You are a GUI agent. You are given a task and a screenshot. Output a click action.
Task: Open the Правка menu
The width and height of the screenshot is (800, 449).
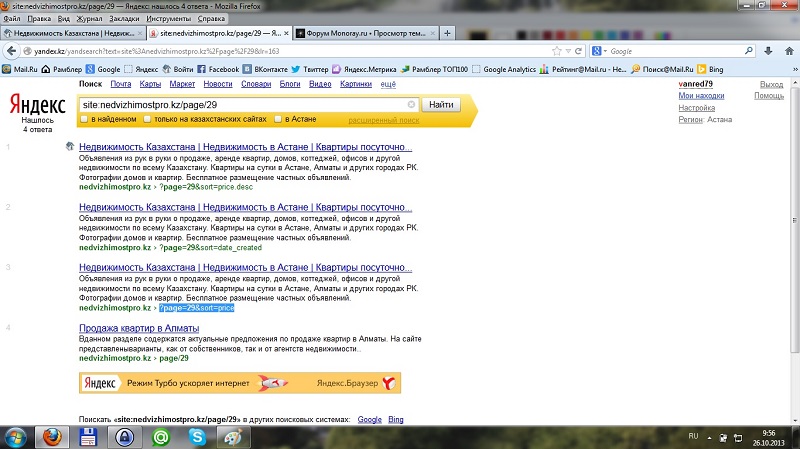39,19
